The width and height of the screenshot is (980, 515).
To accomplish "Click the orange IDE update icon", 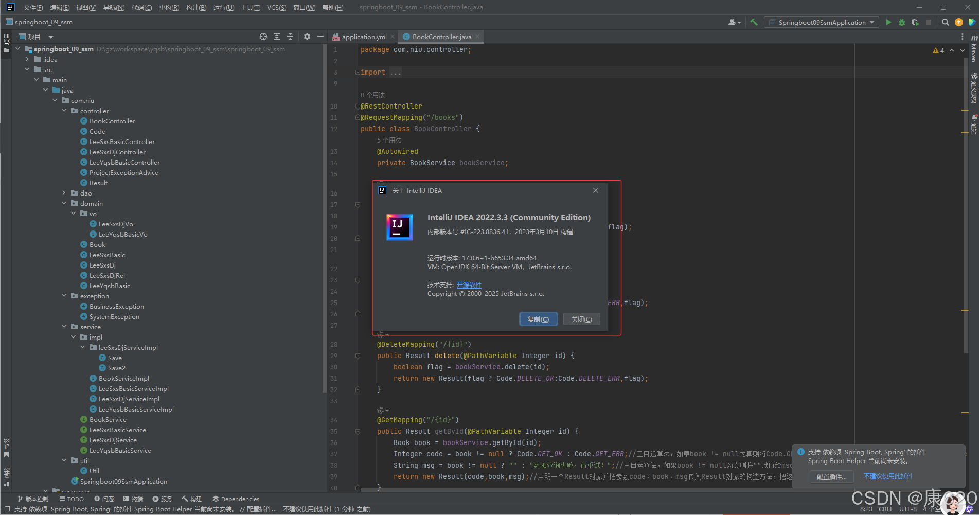I will [959, 22].
